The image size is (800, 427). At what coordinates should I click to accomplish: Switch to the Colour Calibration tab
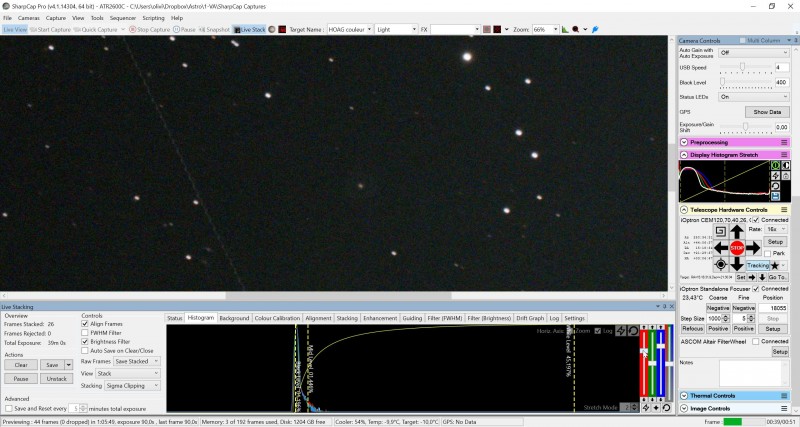tap(277, 318)
